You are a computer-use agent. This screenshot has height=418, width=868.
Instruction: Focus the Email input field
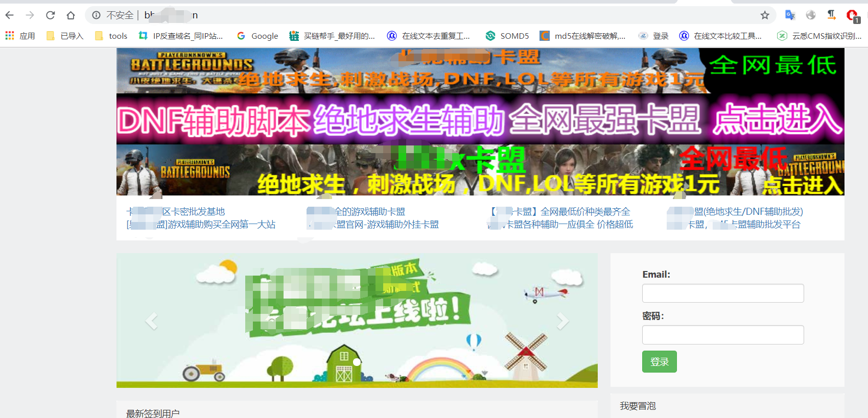(x=723, y=293)
